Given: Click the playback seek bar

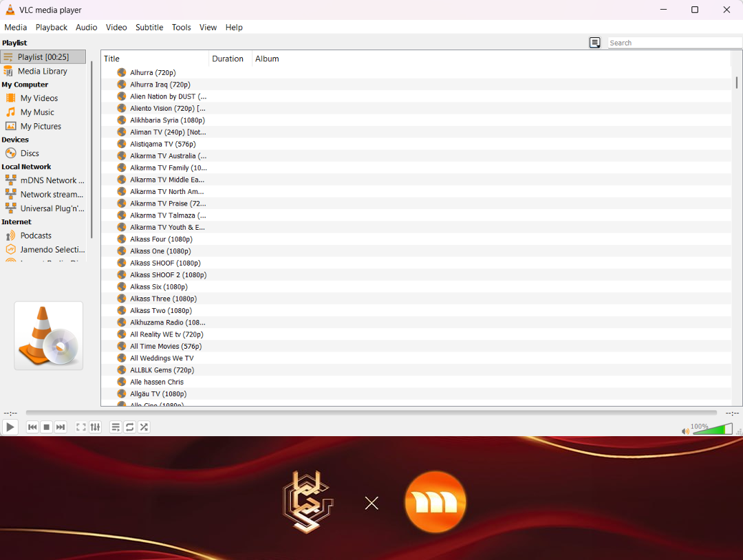Looking at the screenshot, I should pos(371,413).
